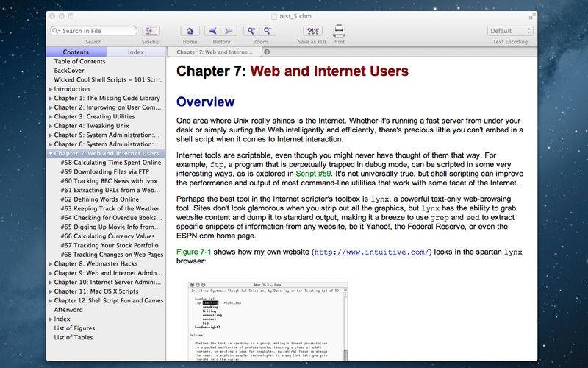Add a new tab with plus button
The width and height of the screenshot is (588, 368).
tap(267, 52)
